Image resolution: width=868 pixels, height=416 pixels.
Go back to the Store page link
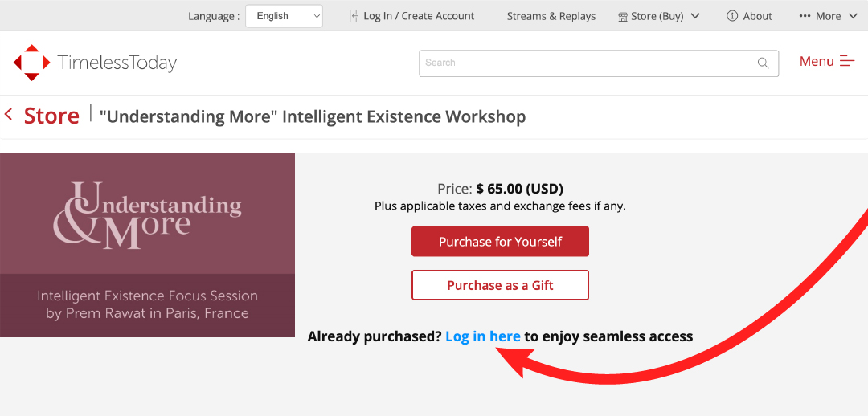coord(51,116)
